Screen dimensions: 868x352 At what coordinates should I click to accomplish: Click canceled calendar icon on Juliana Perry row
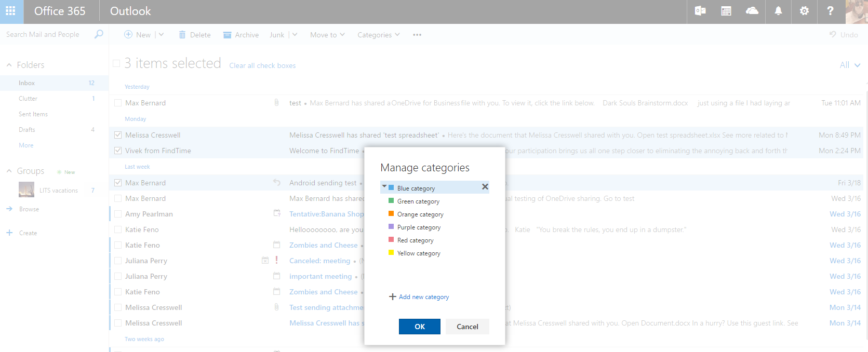[x=265, y=260]
